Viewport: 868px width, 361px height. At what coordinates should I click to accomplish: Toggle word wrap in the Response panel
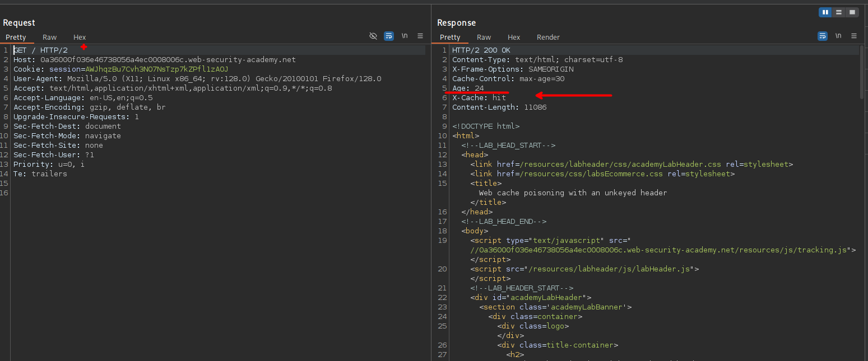tap(823, 36)
